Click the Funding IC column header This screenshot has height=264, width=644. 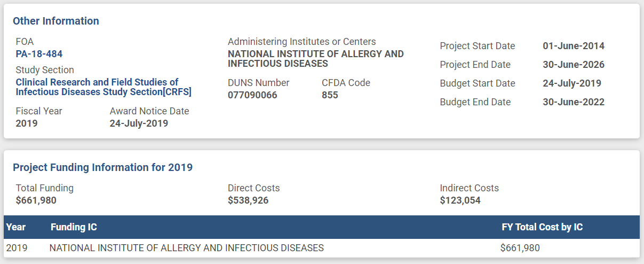pyautogui.click(x=74, y=227)
